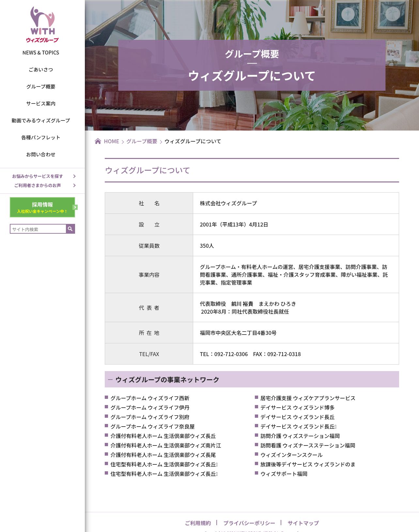Expand お悩みからサービスを探す chevron
This screenshot has height=532, width=419.
coord(74,176)
